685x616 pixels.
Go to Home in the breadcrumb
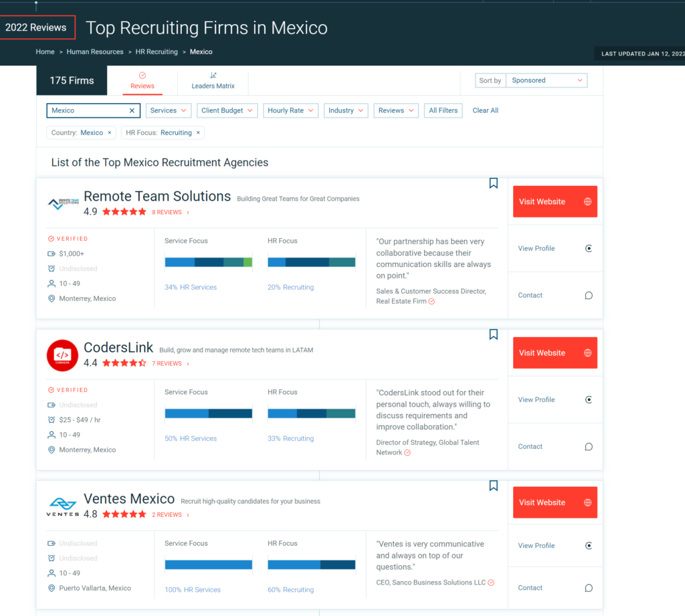(45, 52)
